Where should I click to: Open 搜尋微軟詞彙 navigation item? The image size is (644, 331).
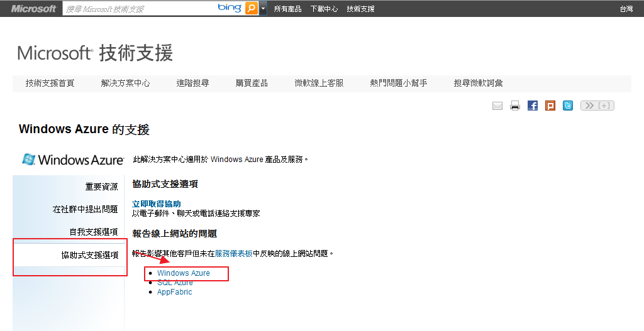478,84
